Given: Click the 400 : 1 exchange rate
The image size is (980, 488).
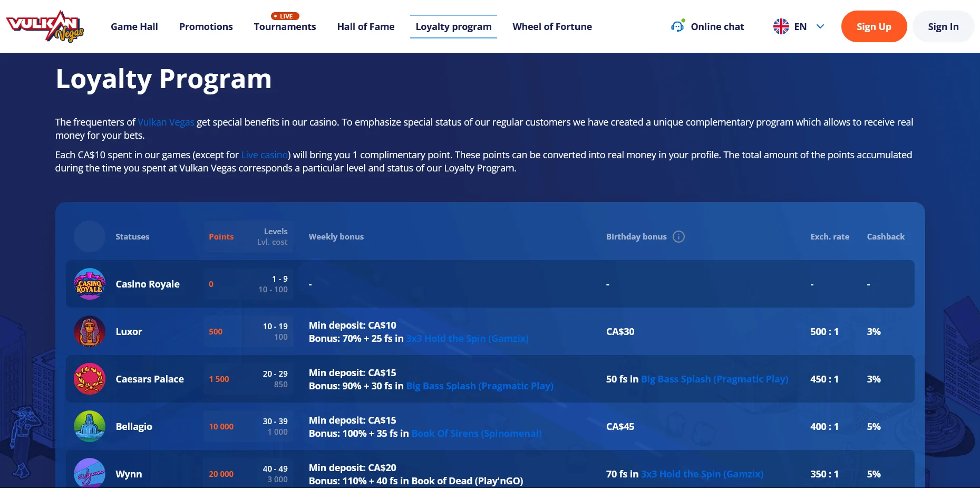Looking at the screenshot, I should point(824,427).
